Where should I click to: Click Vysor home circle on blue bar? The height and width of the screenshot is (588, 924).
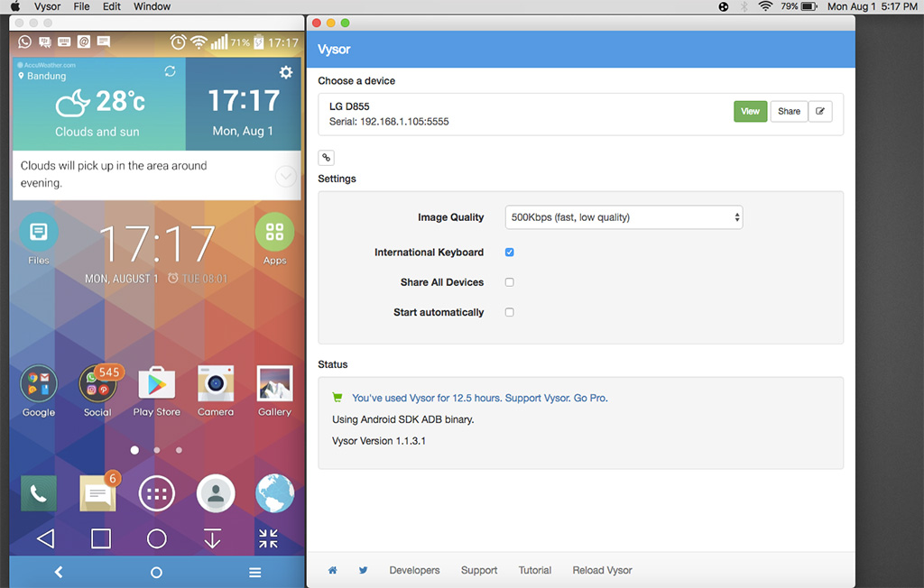[156, 572]
